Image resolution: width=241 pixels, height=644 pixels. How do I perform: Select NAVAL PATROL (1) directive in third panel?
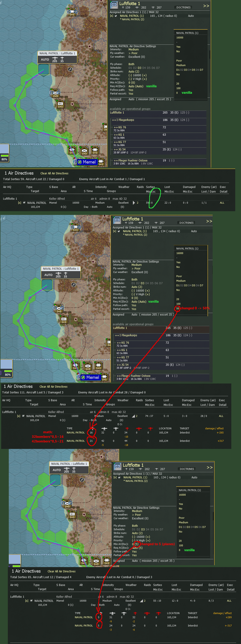point(135,477)
